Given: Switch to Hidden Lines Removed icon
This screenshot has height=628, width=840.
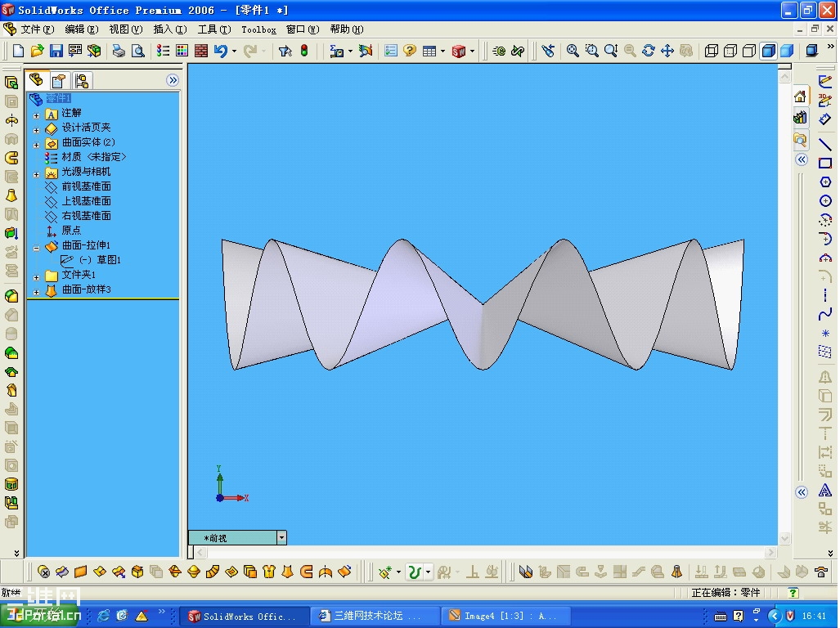Looking at the screenshot, I should pyautogui.click(x=749, y=51).
